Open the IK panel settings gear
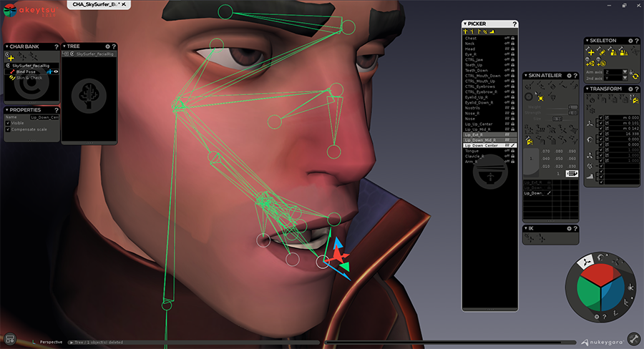 click(570, 229)
